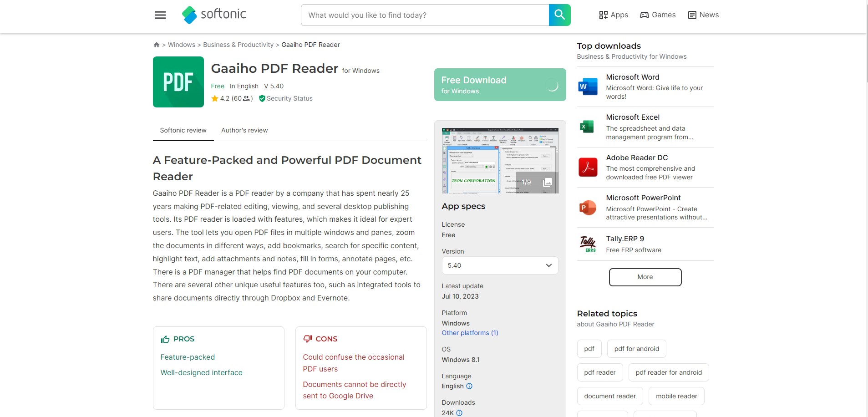Click the Microsoft Word icon
This screenshot has width=868, height=417.
(588, 86)
